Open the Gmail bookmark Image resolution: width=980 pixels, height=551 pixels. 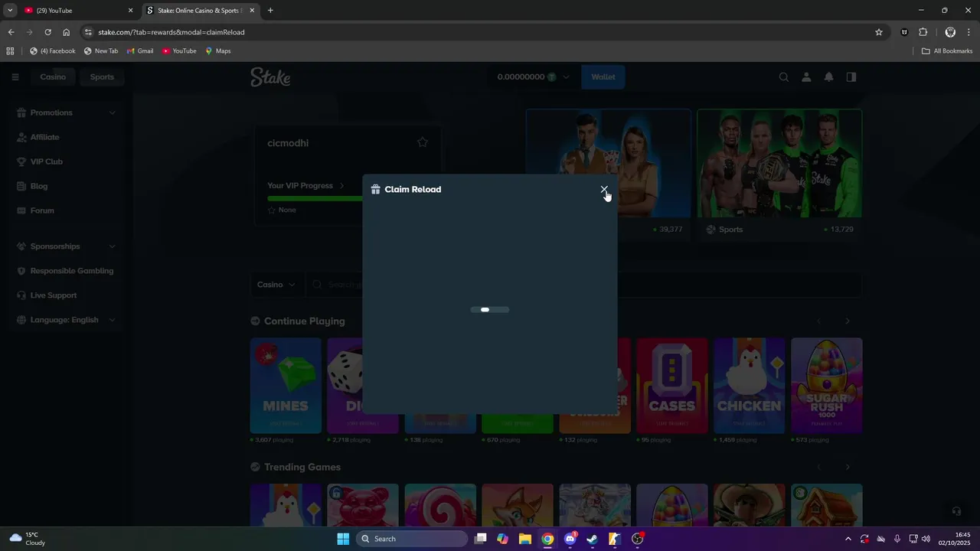pos(140,51)
